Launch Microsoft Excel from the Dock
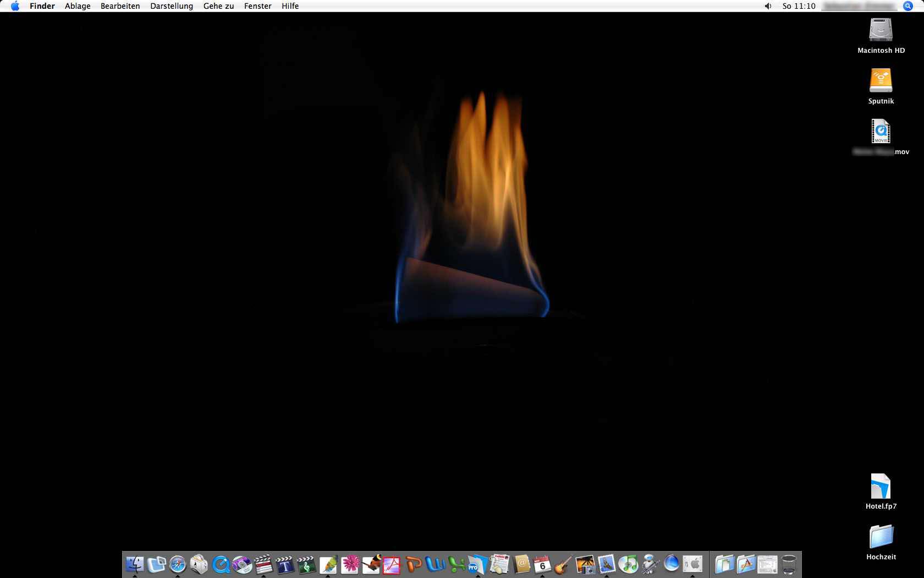This screenshot has height=578, width=924. click(457, 564)
